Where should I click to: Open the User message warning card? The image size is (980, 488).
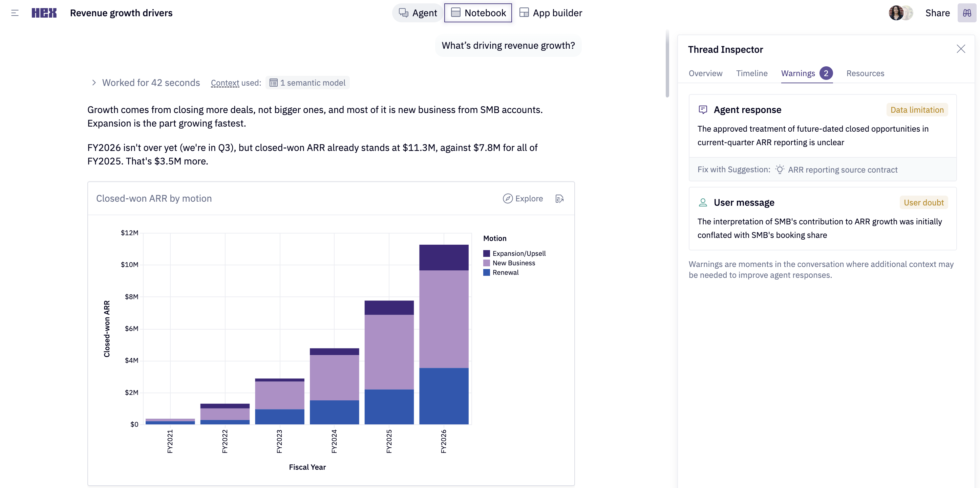(x=823, y=219)
